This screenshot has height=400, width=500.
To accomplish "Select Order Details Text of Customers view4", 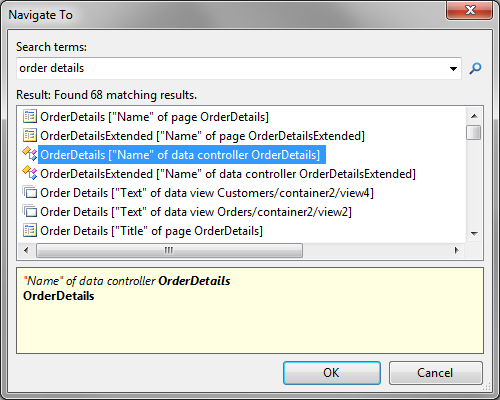I will (207, 193).
